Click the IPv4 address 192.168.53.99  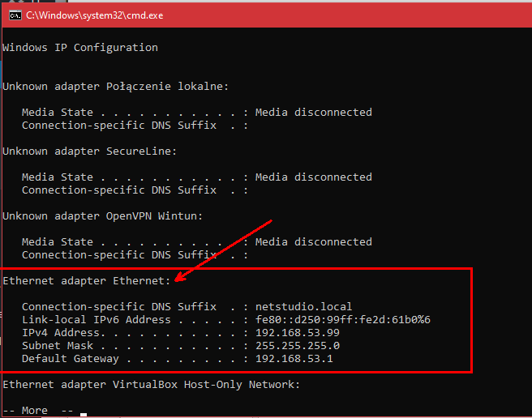(x=297, y=333)
